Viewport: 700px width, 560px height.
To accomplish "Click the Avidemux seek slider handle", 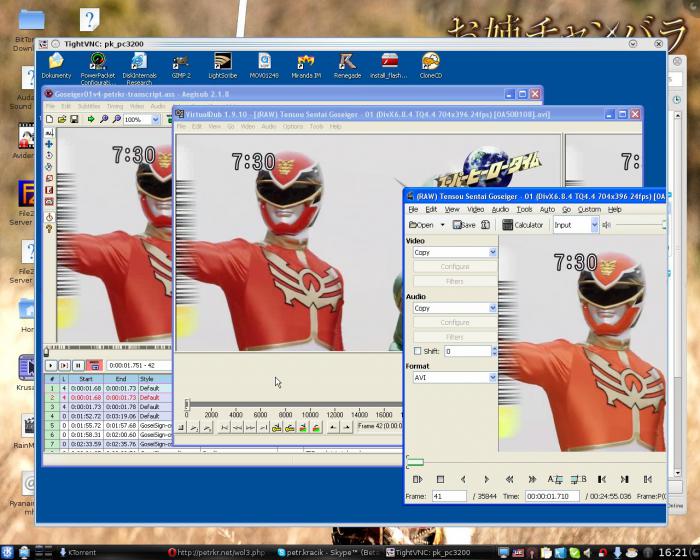I will click(x=415, y=462).
